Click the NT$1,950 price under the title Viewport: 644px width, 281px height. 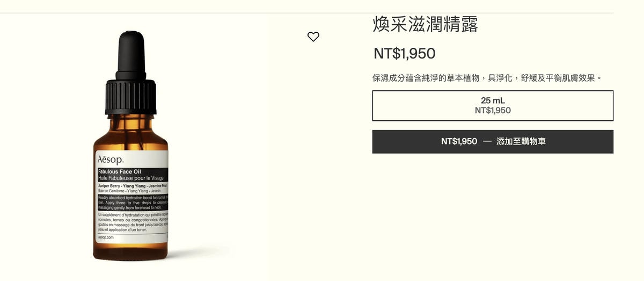pos(405,53)
